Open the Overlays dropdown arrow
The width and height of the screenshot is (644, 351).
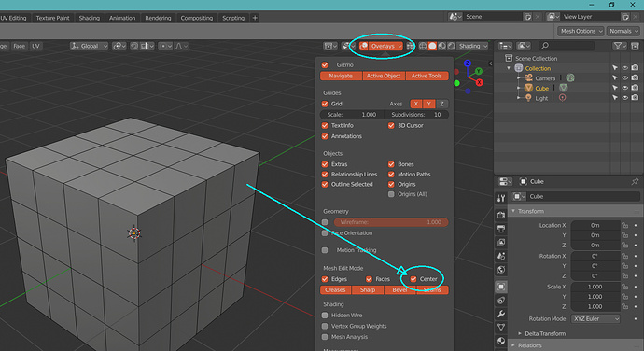click(399, 46)
